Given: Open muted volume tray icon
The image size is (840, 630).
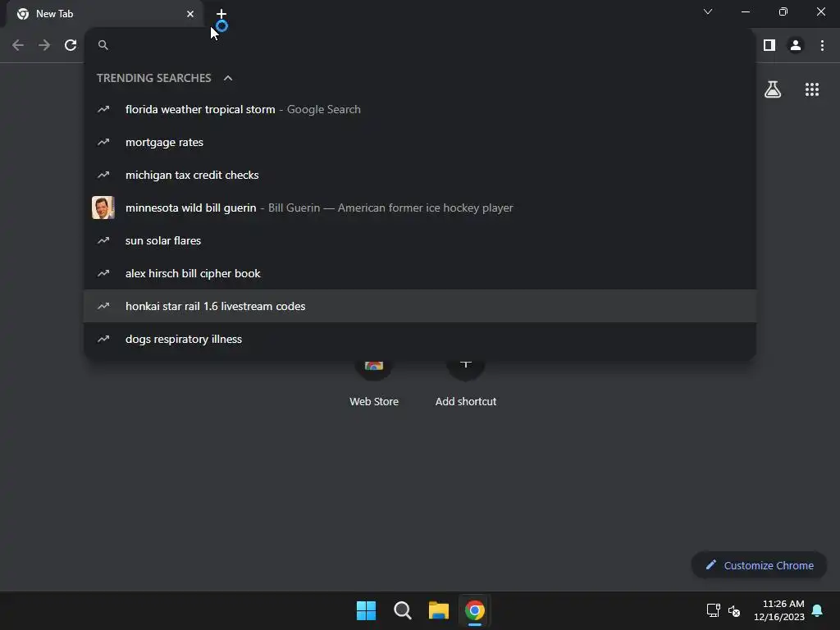Looking at the screenshot, I should pos(734,610).
